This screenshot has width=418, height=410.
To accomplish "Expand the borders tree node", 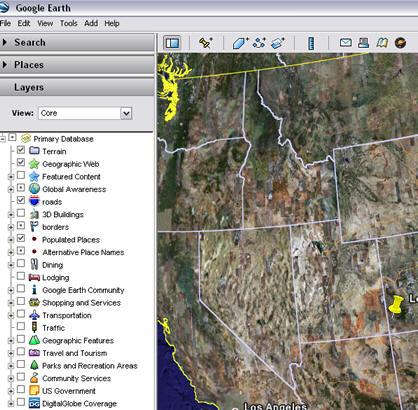I will click(x=11, y=227).
